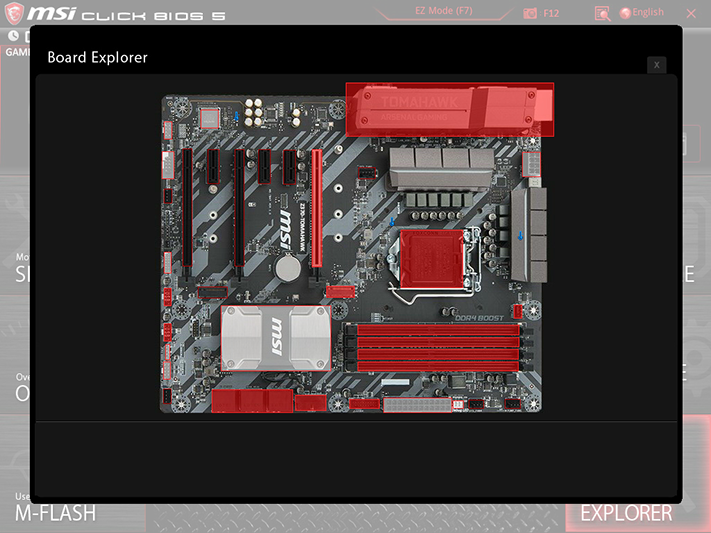This screenshot has width=711, height=533.
Task: Click the MSI dragon logo in header
Action: [x=14, y=13]
